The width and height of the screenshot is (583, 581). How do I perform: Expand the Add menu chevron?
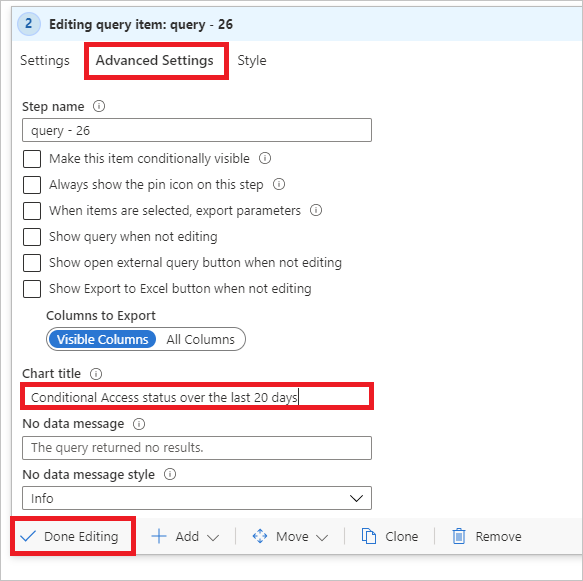(x=213, y=538)
